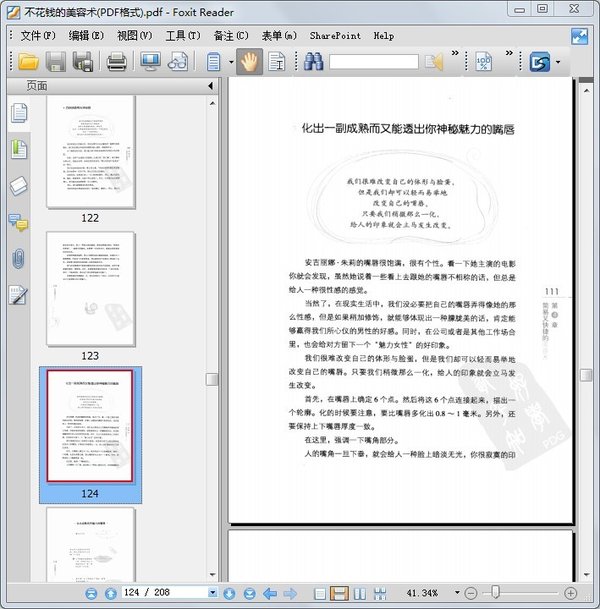The height and width of the screenshot is (609, 600).
Task: Open the File menu
Action: pyautogui.click(x=38, y=36)
